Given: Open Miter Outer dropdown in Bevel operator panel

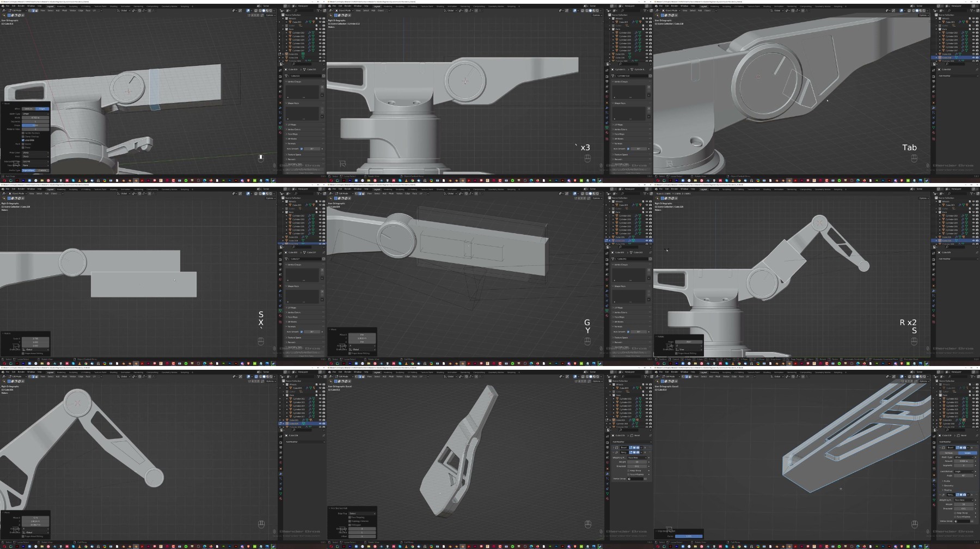Looking at the screenshot, I should click(x=35, y=152).
